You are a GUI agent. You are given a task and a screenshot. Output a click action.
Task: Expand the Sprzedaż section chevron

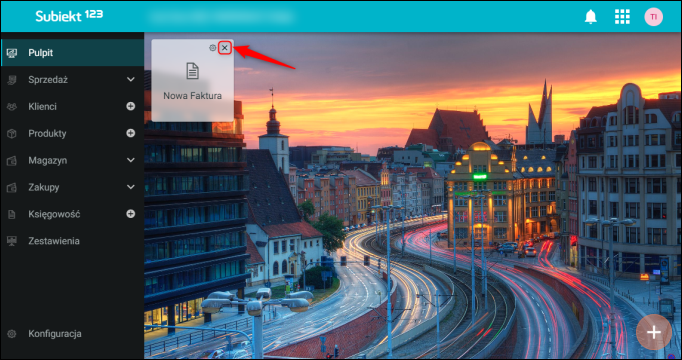(130, 80)
